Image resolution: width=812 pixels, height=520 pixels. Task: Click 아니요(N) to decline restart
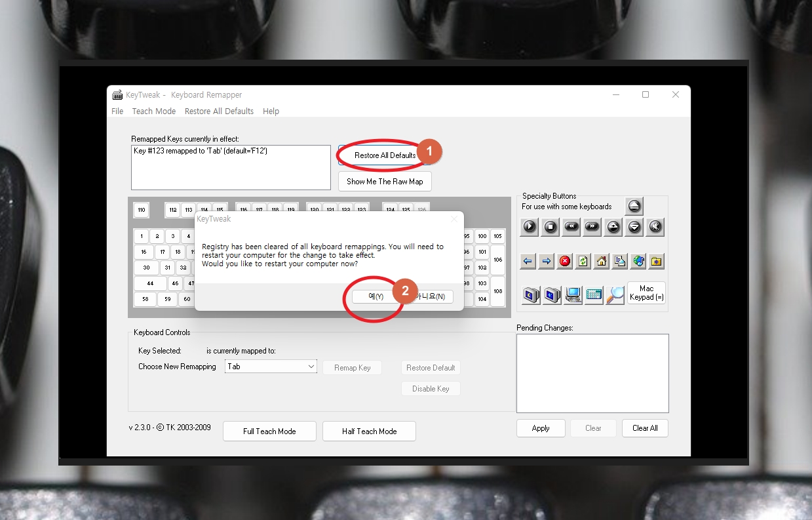tap(429, 296)
